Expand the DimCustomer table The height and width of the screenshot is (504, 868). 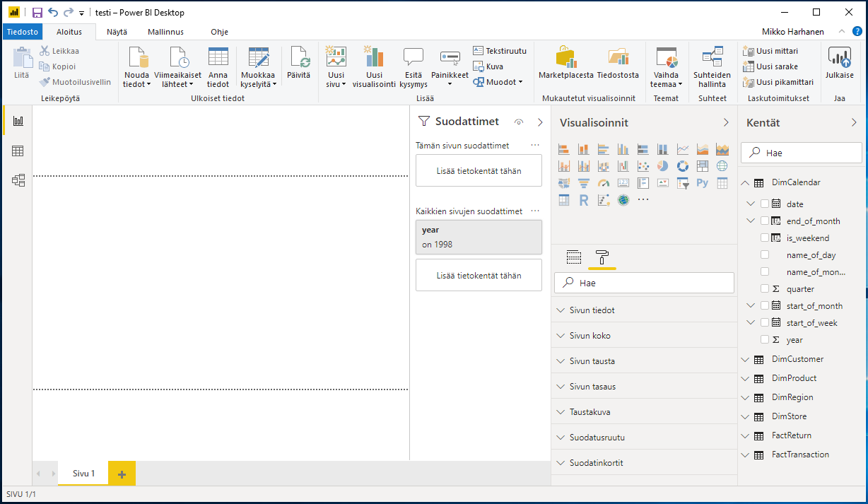tap(745, 359)
